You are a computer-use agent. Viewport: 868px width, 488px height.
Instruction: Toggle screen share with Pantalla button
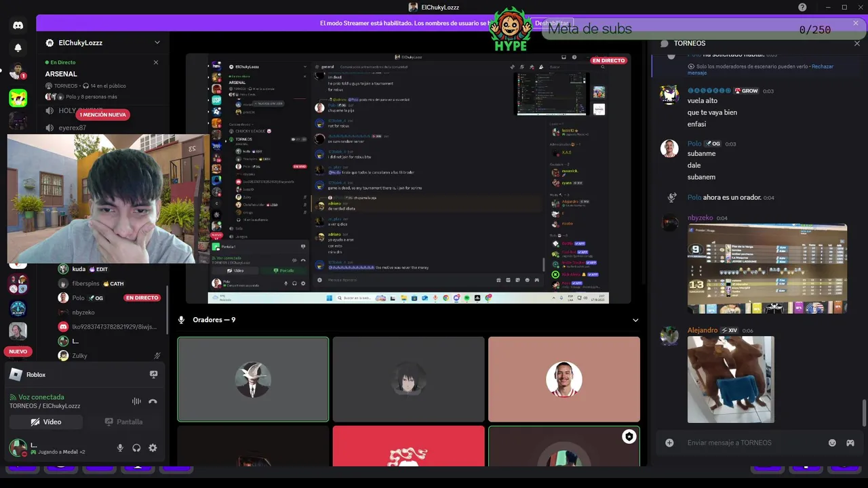coord(124,422)
